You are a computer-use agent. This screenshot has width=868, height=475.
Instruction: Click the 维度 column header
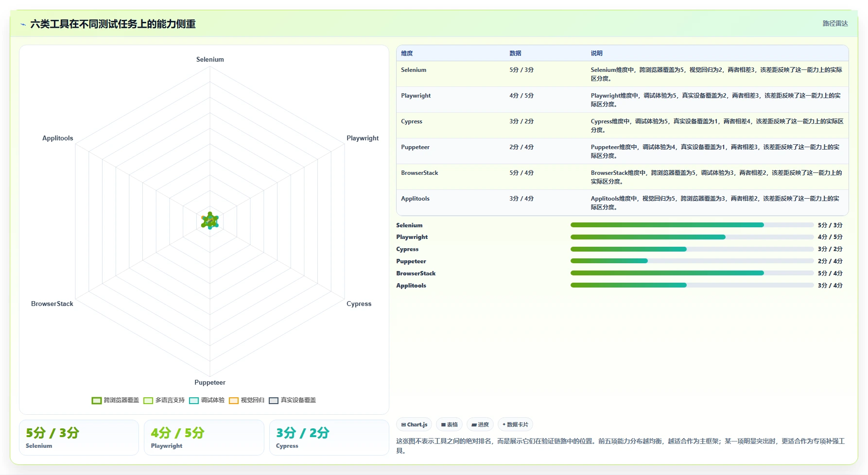coord(407,53)
